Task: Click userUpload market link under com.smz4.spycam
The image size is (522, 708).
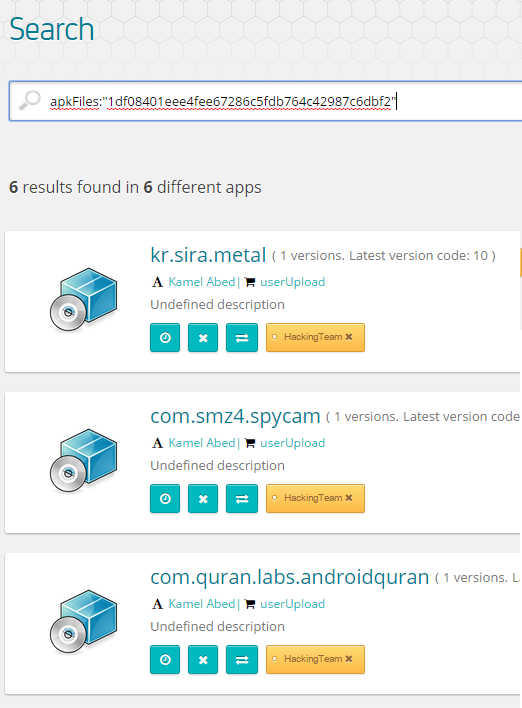Action: pos(292,443)
